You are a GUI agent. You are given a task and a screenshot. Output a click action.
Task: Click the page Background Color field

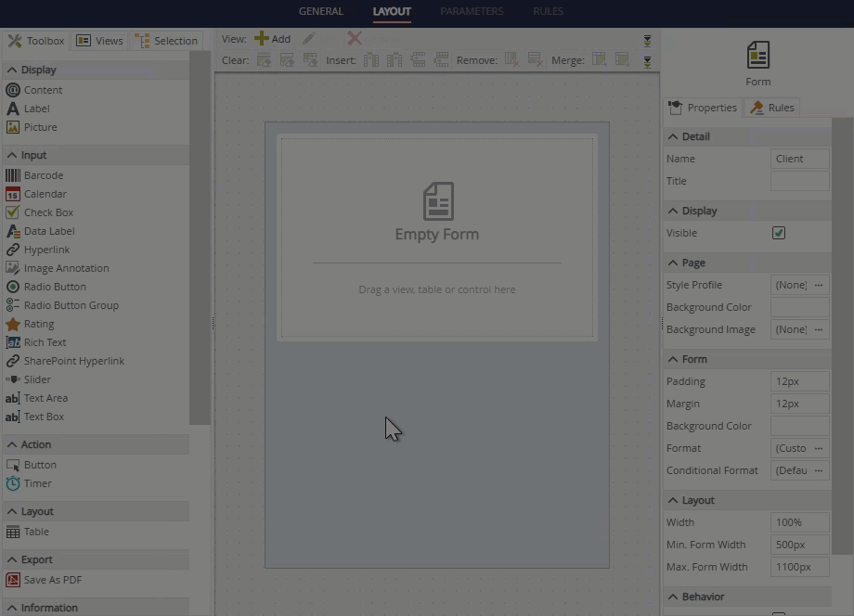tap(799, 307)
